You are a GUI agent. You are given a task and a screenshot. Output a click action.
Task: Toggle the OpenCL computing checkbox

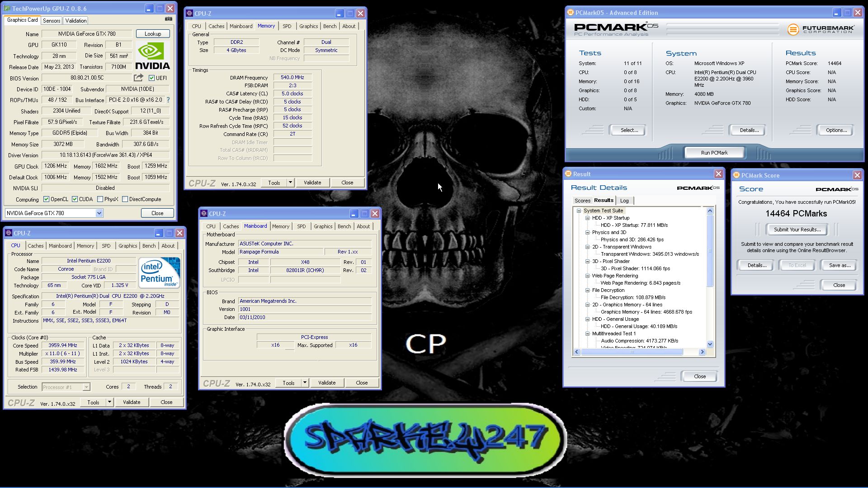(x=46, y=199)
